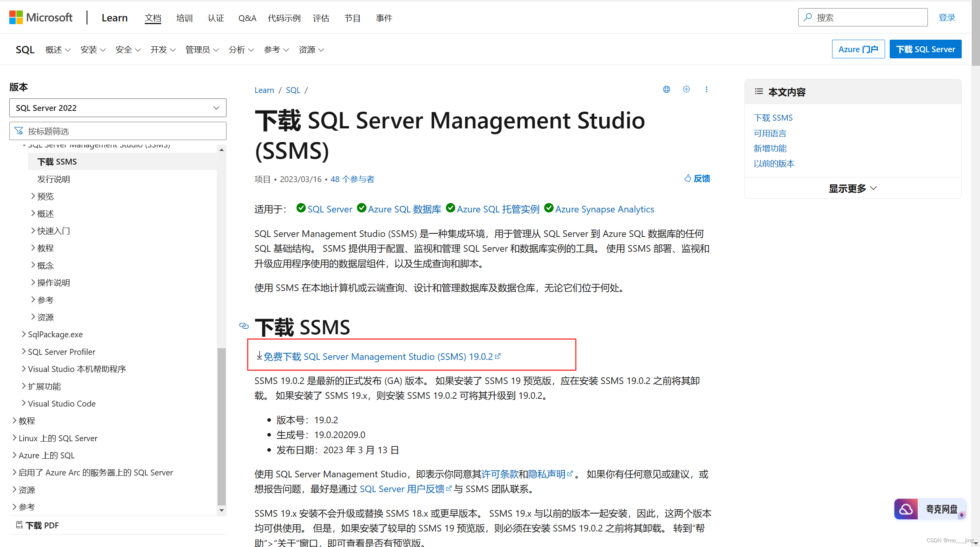Click the SQL product title link
Screen dimensions: 980x547
(x=25, y=49)
